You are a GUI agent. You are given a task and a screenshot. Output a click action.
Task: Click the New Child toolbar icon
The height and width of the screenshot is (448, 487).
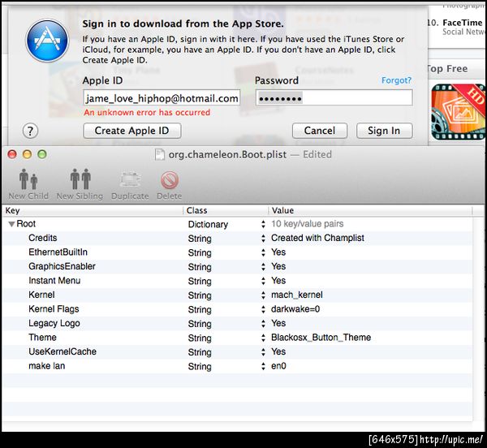click(28, 179)
